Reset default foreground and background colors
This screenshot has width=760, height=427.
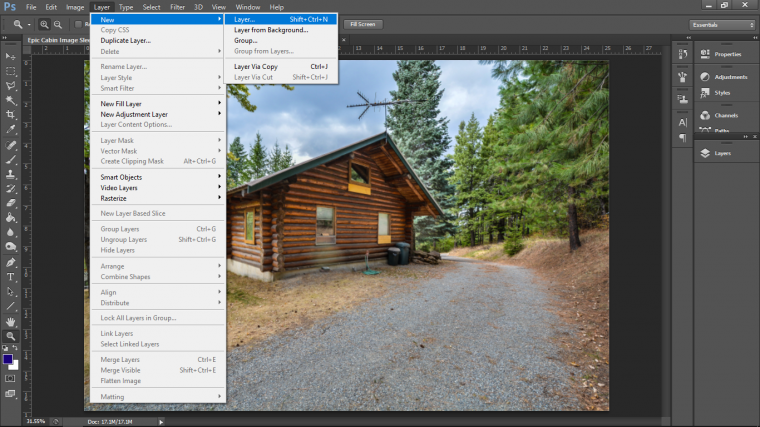pos(5,348)
